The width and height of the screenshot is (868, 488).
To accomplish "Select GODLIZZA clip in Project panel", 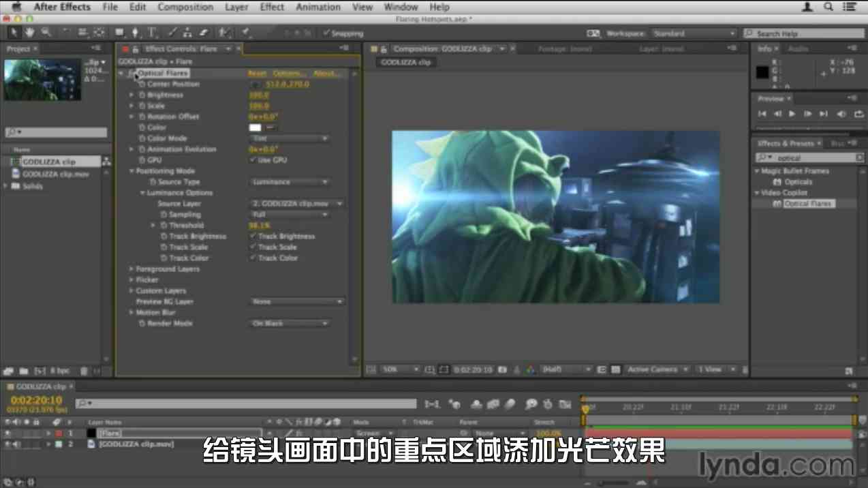I will [x=48, y=162].
